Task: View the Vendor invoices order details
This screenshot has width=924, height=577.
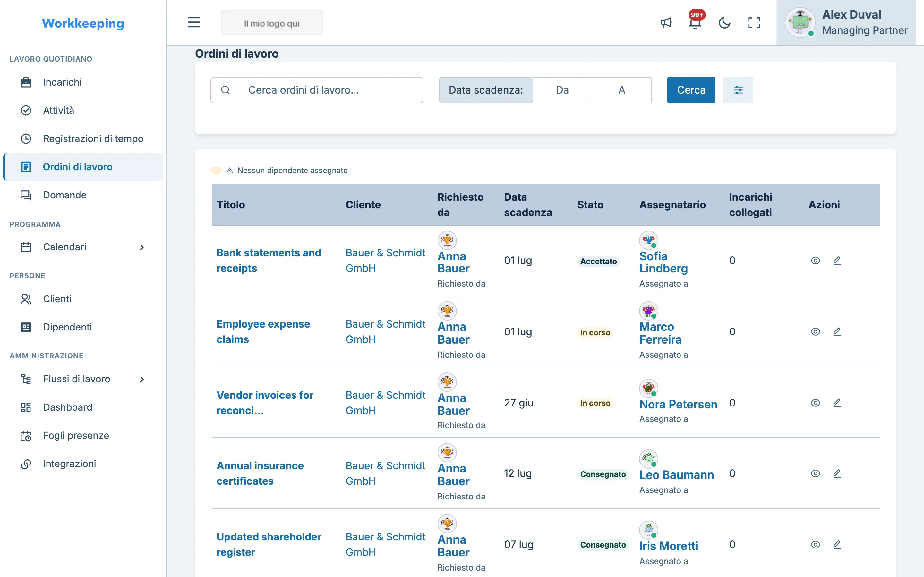Action: 815,403
